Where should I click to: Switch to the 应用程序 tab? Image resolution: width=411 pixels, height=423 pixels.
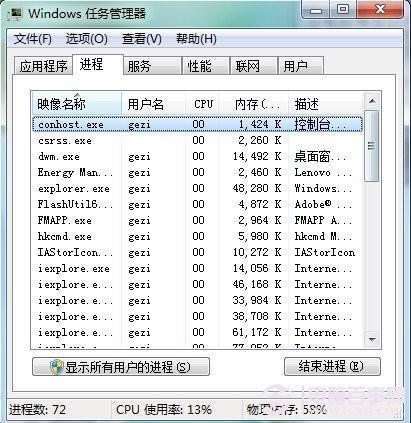pos(43,66)
